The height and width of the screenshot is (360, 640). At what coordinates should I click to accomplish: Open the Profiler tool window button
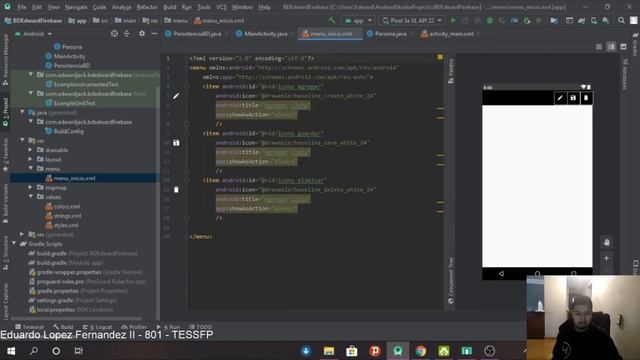pyautogui.click(x=134, y=327)
